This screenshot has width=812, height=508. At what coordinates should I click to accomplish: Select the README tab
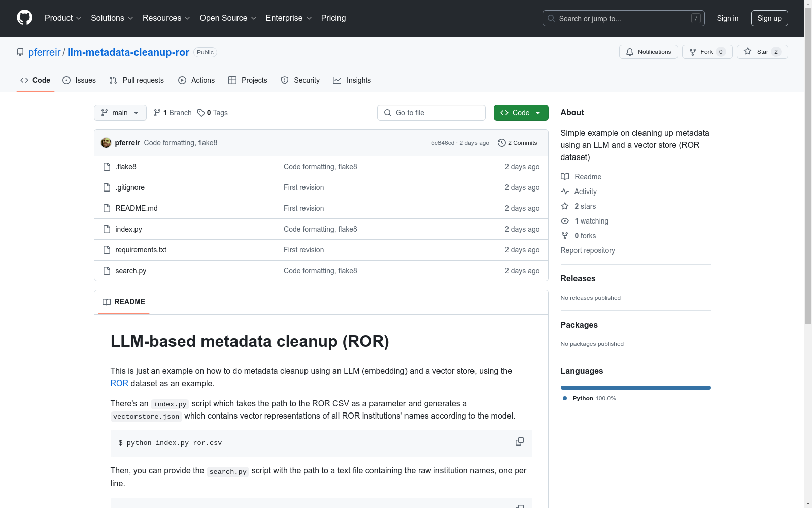[x=124, y=302]
